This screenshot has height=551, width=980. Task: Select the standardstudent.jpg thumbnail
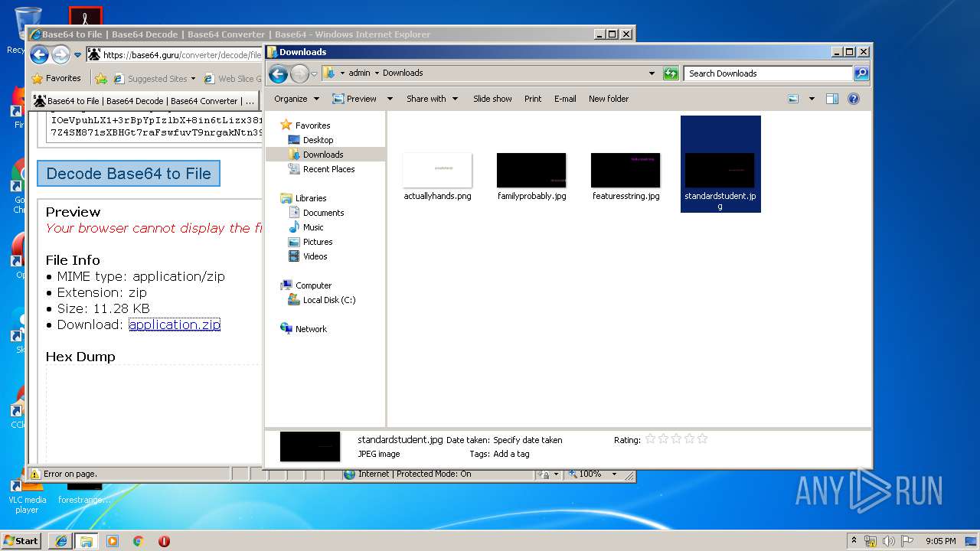(x=720, y=170)
